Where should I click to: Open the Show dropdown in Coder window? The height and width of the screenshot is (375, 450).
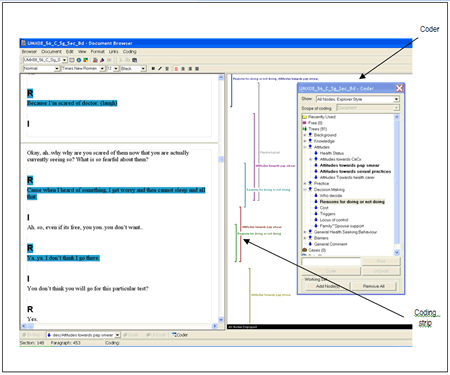(x=396, y=99)
